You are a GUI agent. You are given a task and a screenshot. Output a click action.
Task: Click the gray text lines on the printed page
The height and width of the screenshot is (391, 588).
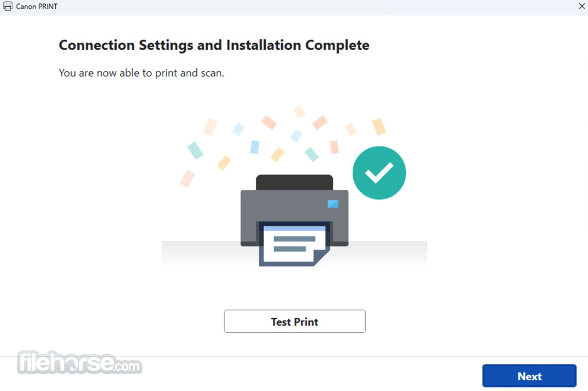click(294, 244)
